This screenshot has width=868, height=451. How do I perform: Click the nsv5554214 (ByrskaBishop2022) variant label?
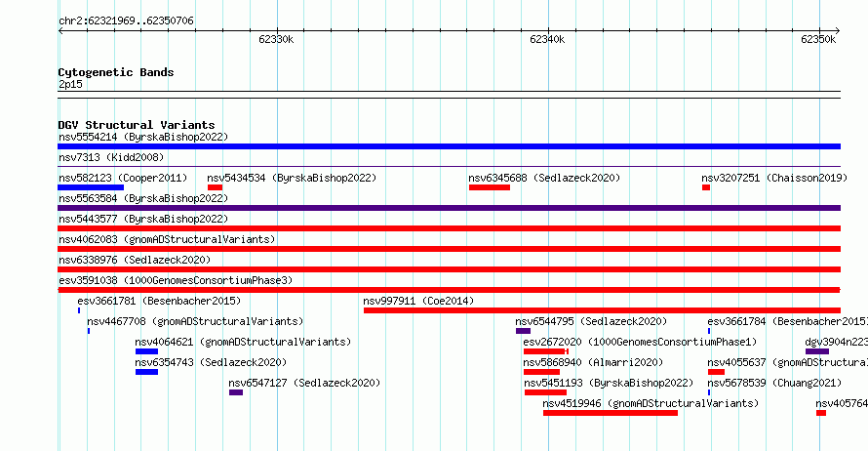pyautogui.click(x=143, y=137)
